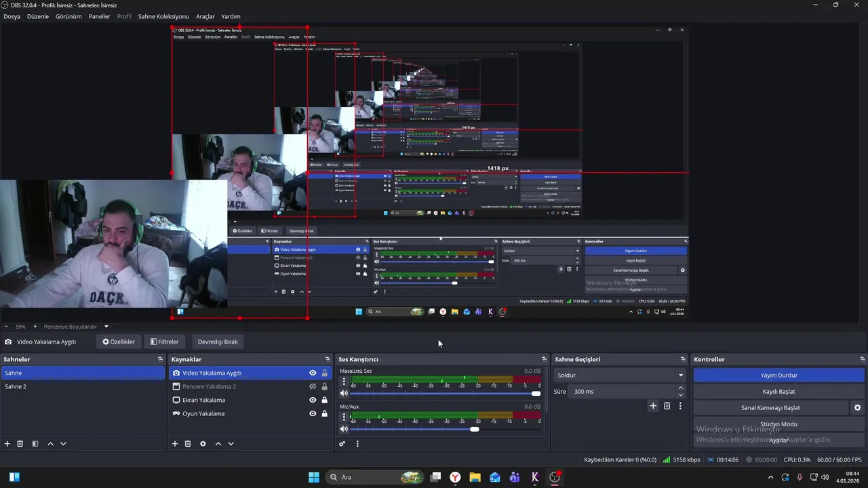Undock the Kontroller panel
This screenshot has height=488, width=868.
[863, 359]
